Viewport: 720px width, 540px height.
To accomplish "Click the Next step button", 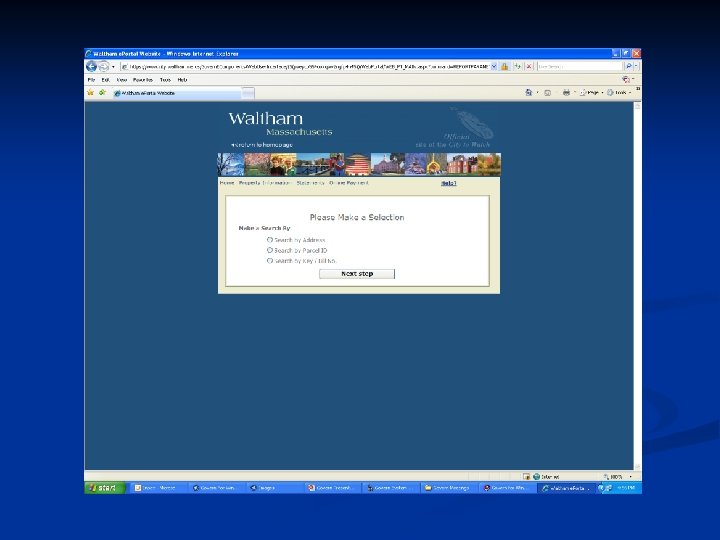I will coord(357,274).
